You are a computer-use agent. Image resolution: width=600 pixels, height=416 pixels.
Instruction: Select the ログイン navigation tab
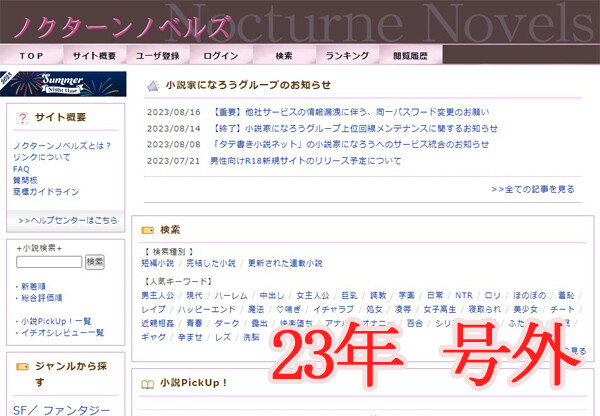tap(220, 55)
